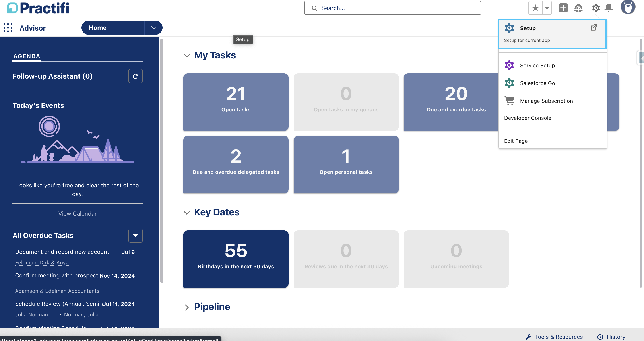Screen dimensions: 644x341
Task: Select the favorites list dropdown arrow
Action: [x=547, y=8]
